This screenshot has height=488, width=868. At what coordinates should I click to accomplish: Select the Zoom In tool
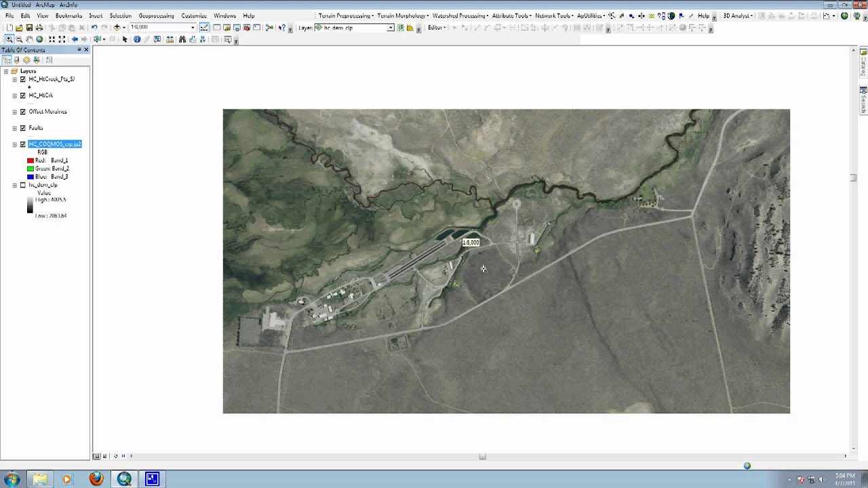(9, 39)
